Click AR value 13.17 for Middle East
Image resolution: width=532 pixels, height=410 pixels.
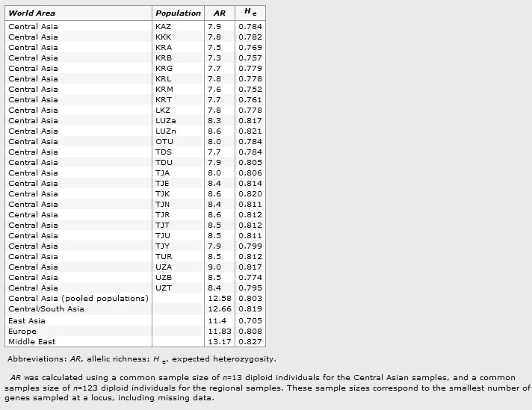220,342
